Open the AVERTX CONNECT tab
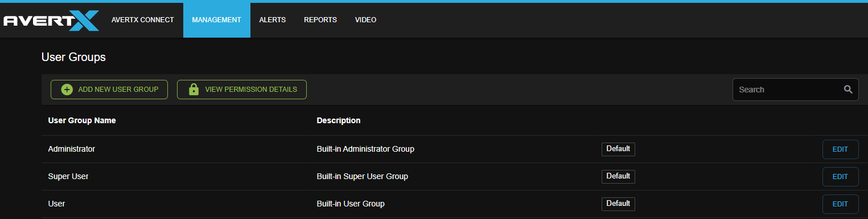This screenshot has width=868, height=219. pos(143,20)
